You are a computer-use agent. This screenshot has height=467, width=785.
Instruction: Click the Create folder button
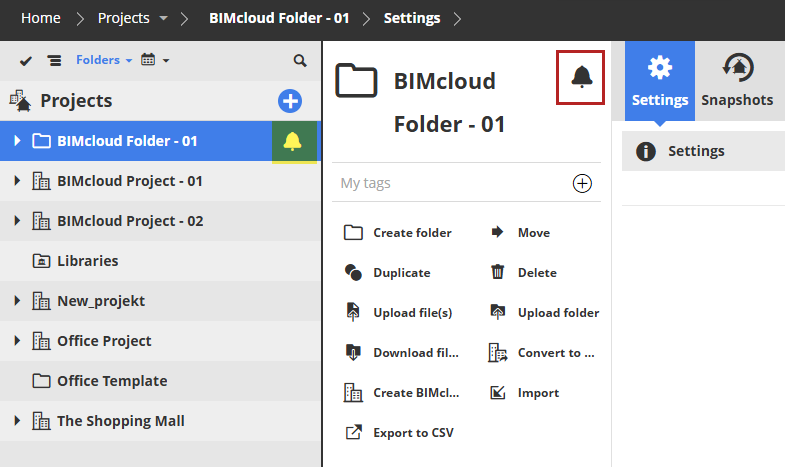397,233
